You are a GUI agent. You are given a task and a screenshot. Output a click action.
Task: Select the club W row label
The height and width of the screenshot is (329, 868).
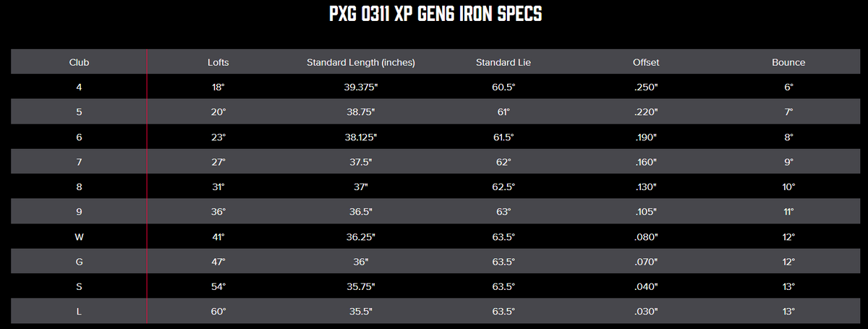[x=79, y=236]
